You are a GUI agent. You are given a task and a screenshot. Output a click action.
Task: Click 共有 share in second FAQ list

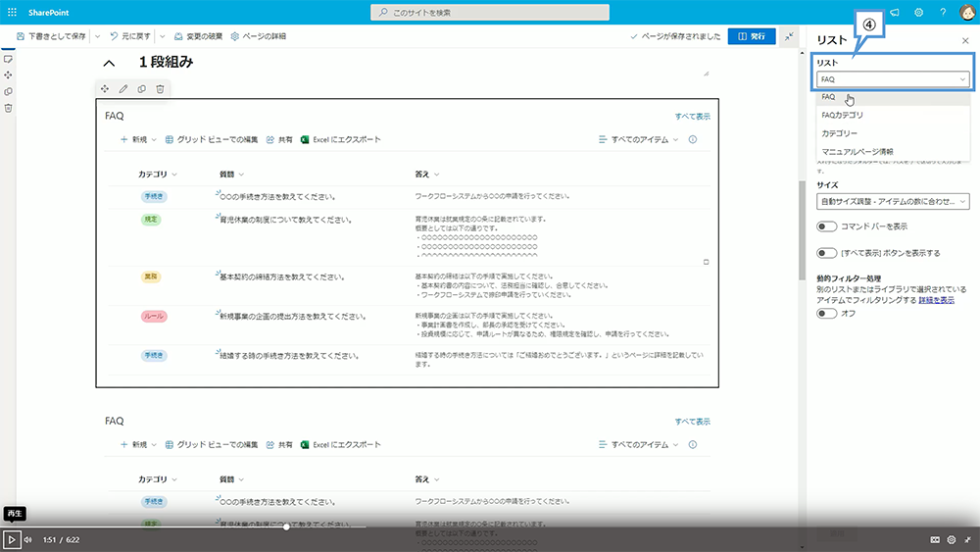pyautogui.click(x=279, y=444)
